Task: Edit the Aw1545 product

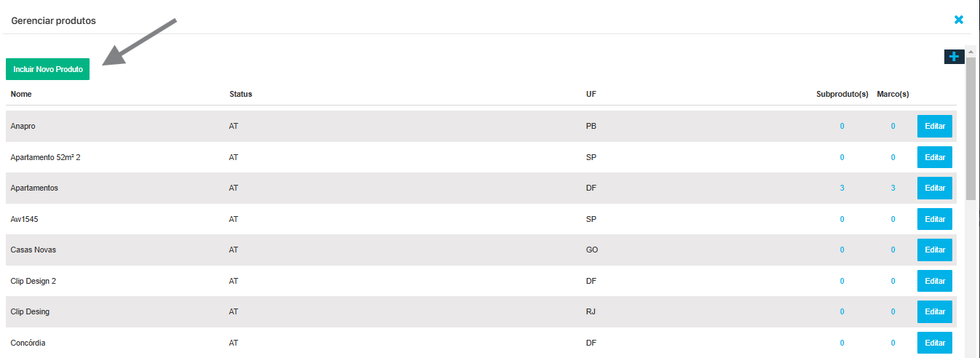Action: coord(934,219)
